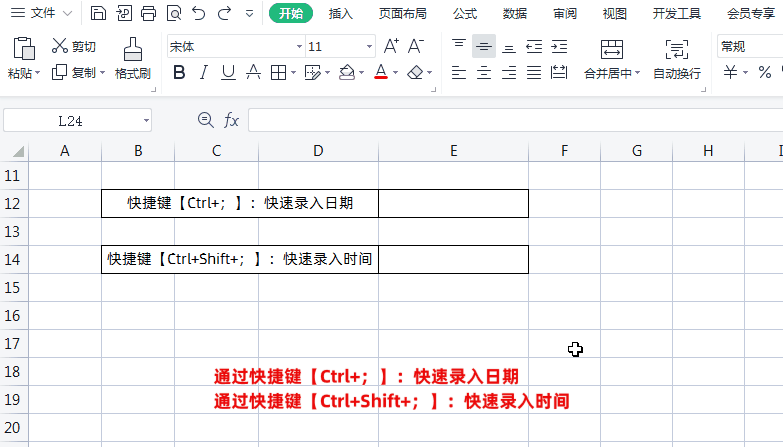Click the increase font size icon

[391, 46]
